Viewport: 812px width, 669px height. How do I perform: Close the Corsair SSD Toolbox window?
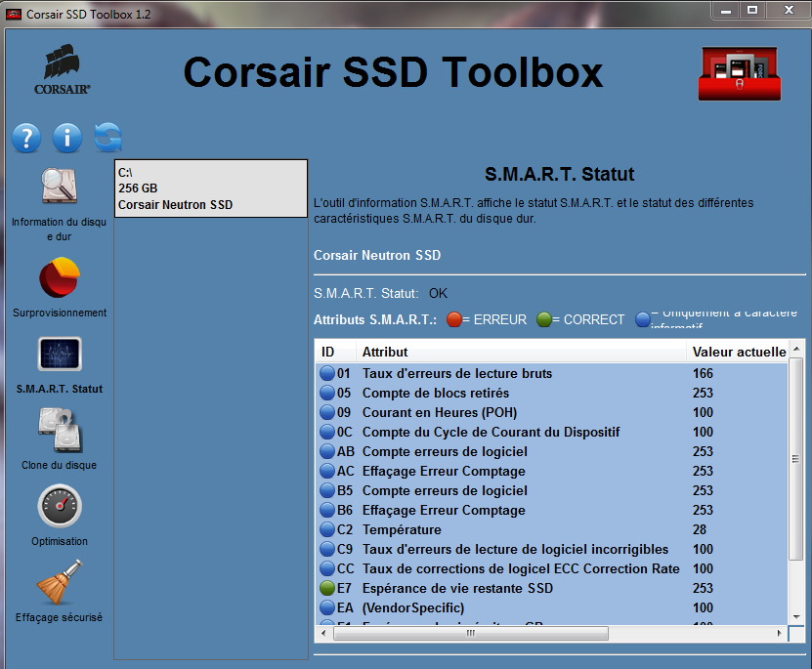(x=789, y=11)
